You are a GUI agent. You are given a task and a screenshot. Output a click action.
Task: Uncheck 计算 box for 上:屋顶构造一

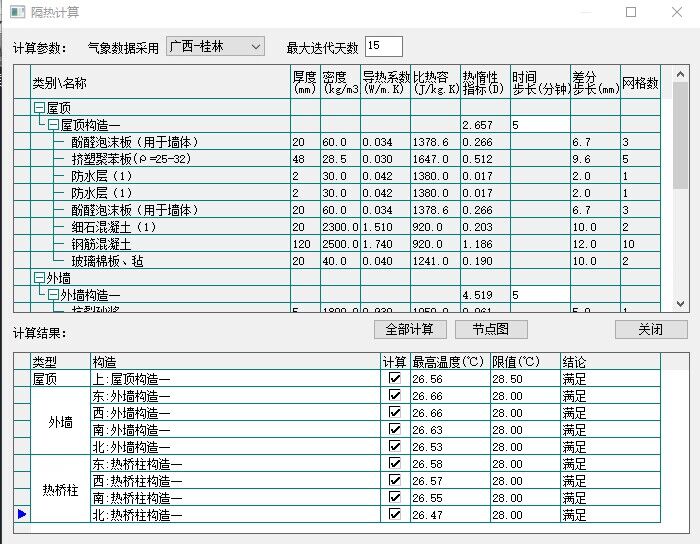tap(395, 379)
